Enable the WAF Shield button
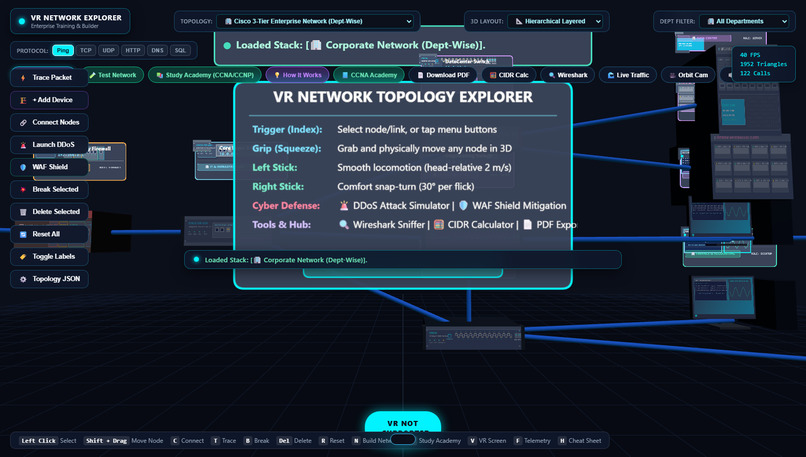Viewport: 806px width, 457px height. [x=49, y=167]
